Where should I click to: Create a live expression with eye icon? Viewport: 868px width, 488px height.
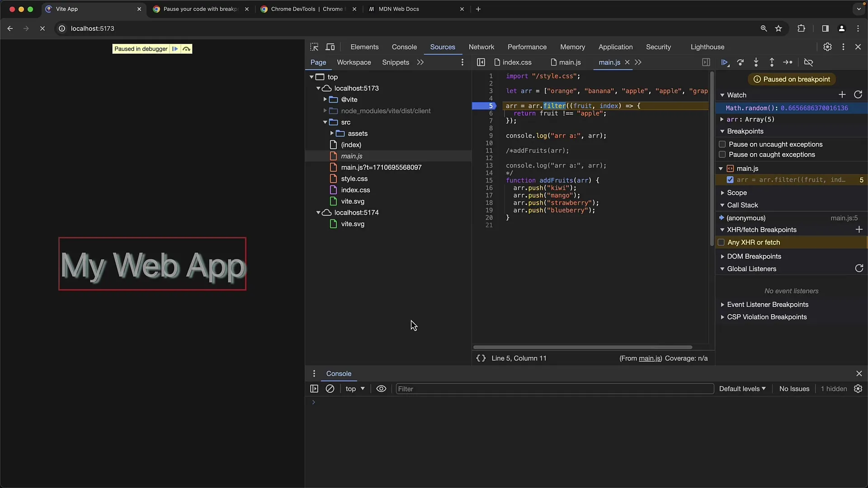(x=381, y=389)
